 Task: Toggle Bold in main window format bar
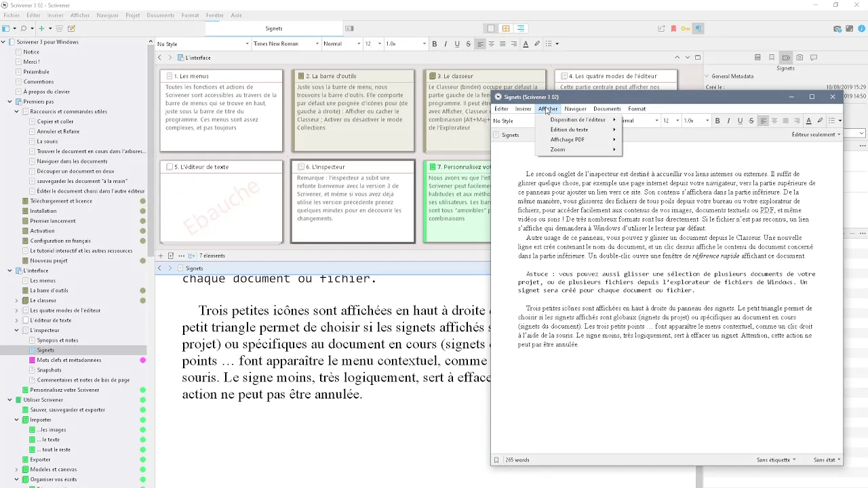[x=435, y=44]
